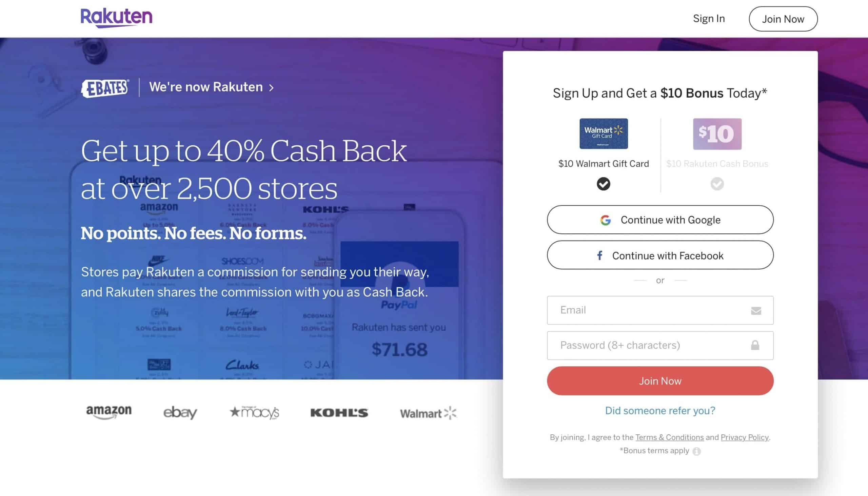The width and height of the screenshot is (868, 496).
Task: Click the Rakuten logo in header
Action: point(116,18)
